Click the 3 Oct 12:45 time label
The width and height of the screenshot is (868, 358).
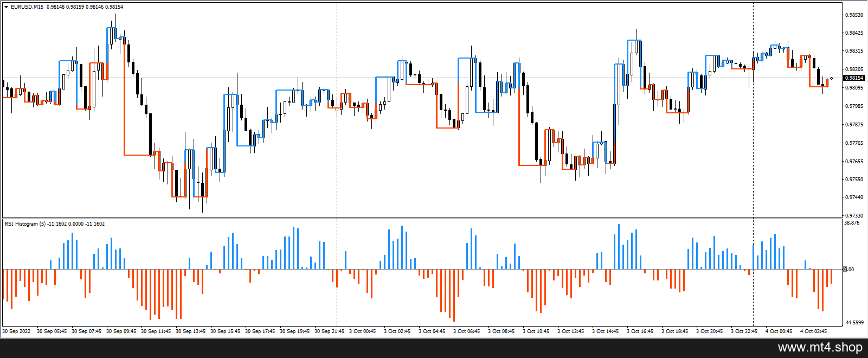coord(571,331)
